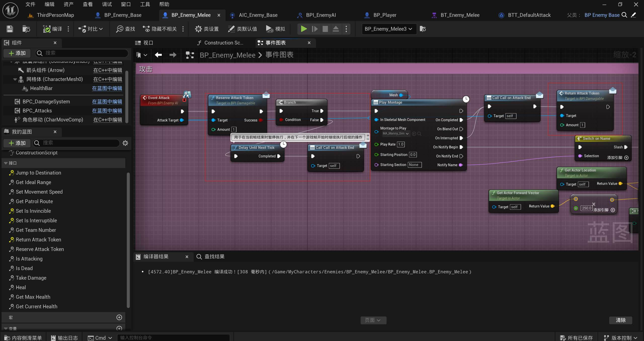Click the Compile button in toolbar
The image size is (644, 341).
(52, 29)
